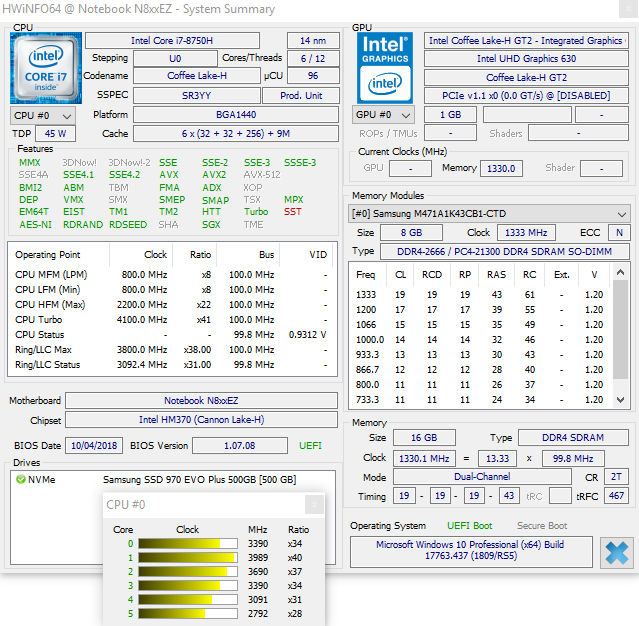Click the Intel Core i7 CPU logo
639x626 pixels.
46,68
